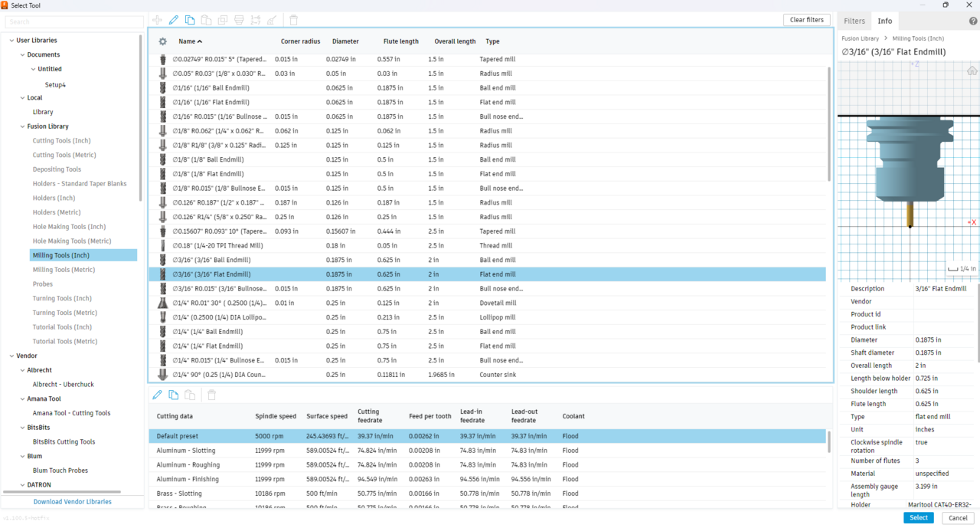Switch to the Filters tab
Screen dimensions: 980x528
[854, 21]
